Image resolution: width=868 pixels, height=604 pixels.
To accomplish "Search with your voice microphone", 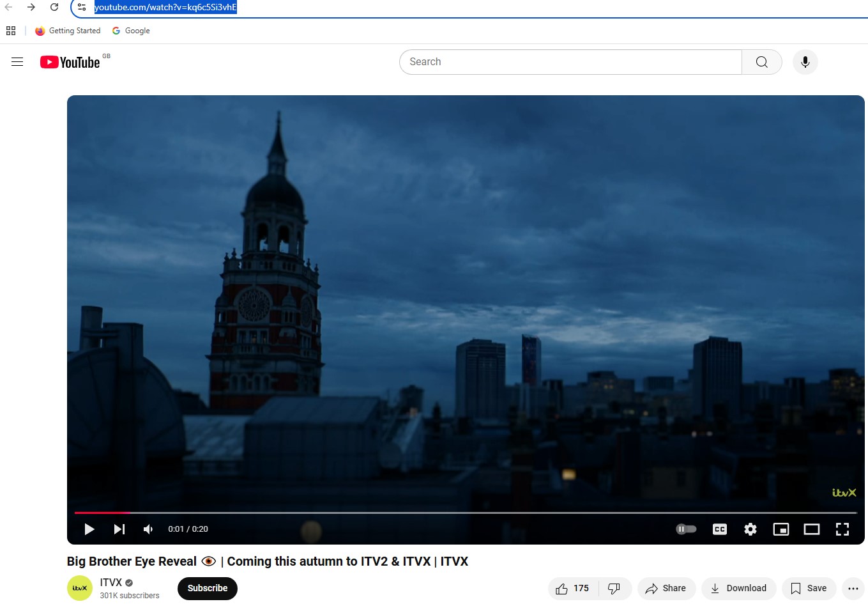I will (x=805, y=62).
